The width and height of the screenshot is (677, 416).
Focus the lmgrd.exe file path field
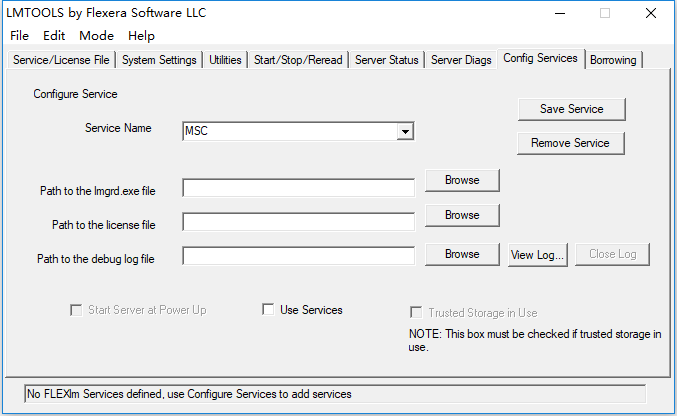tap(298, 188)
